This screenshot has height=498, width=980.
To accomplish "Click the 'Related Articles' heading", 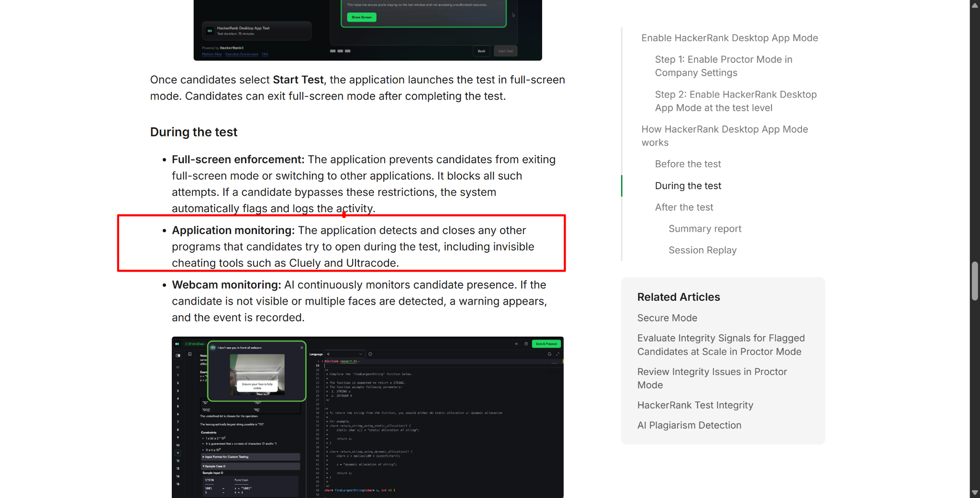I will tap(679, 297).
